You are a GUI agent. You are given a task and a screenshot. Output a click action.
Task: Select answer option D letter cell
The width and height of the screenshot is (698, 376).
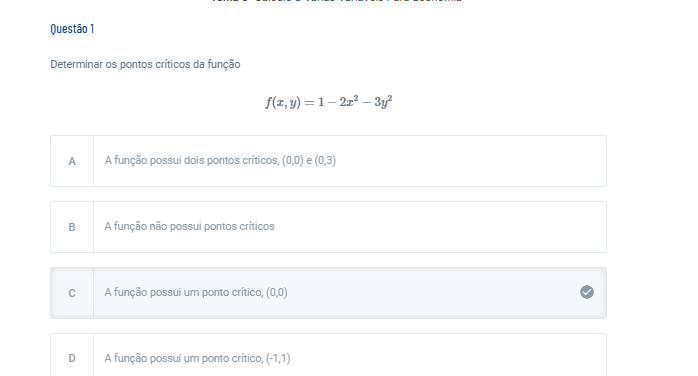(72, 356)
